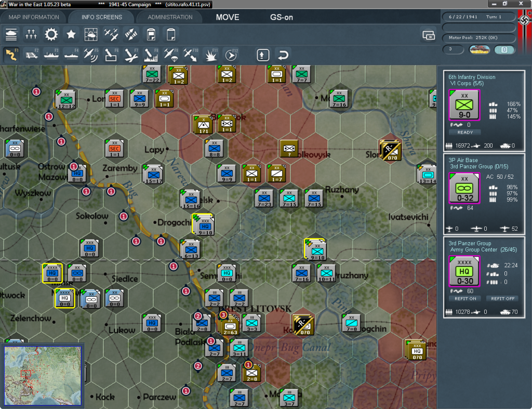The height and width of the screenshot is (409, 532).
Task: Show the weather map grid icon
Action: [90, 34]
